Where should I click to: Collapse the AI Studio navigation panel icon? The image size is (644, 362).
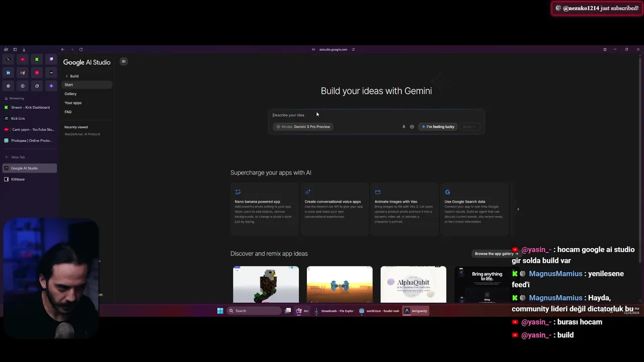coord(123,61)
